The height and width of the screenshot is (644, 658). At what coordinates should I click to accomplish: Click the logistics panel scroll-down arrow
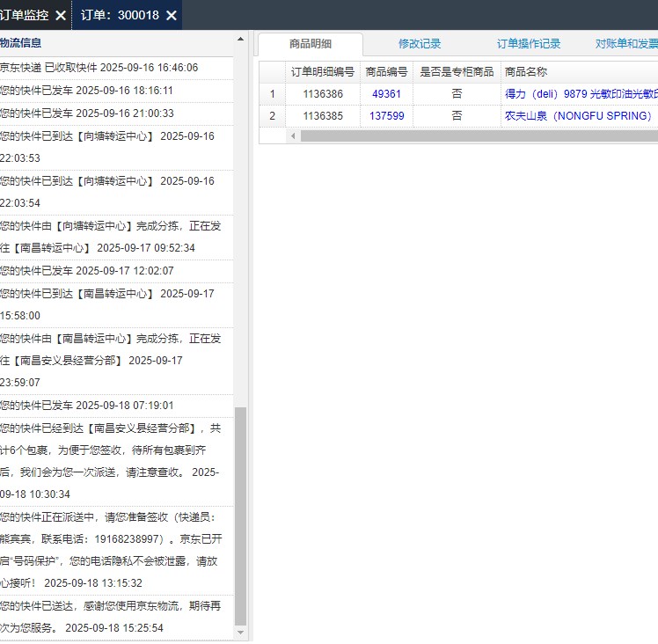click(241, 632)
